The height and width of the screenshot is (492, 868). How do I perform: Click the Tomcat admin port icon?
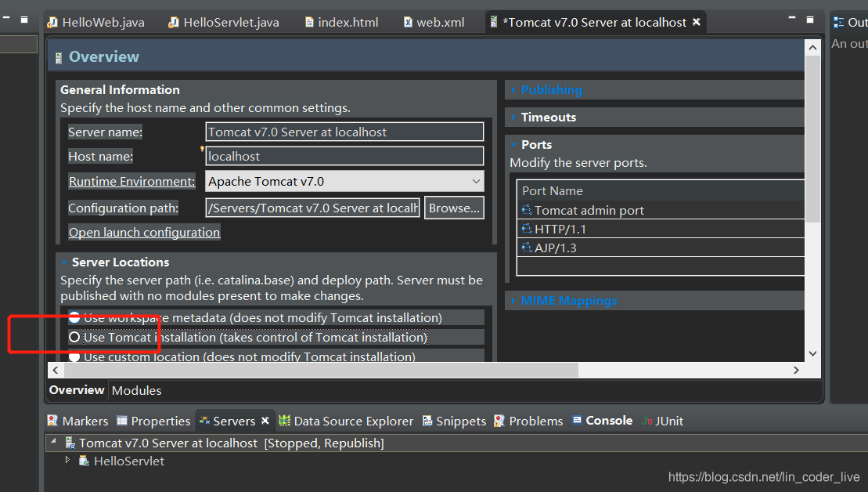[x=527, y=210]
